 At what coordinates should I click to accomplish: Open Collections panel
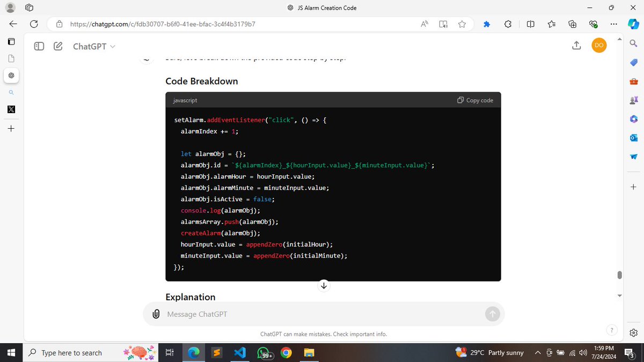pos(572,24)
